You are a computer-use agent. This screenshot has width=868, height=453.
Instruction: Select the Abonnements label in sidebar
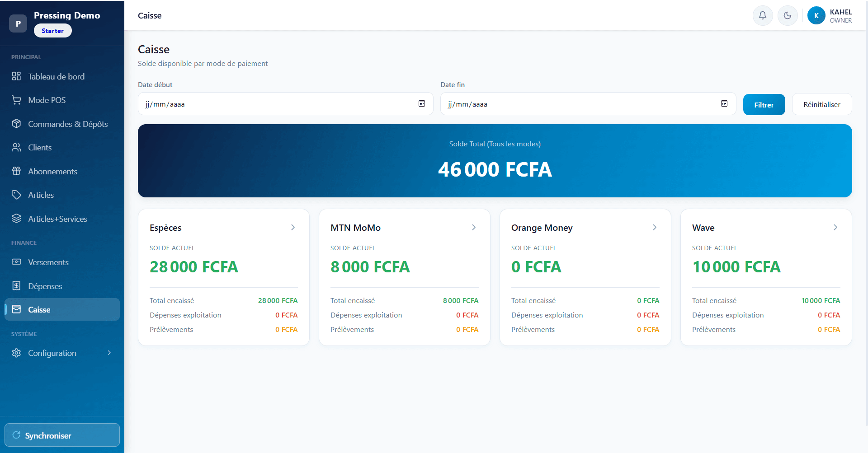(x=52, y=171)
